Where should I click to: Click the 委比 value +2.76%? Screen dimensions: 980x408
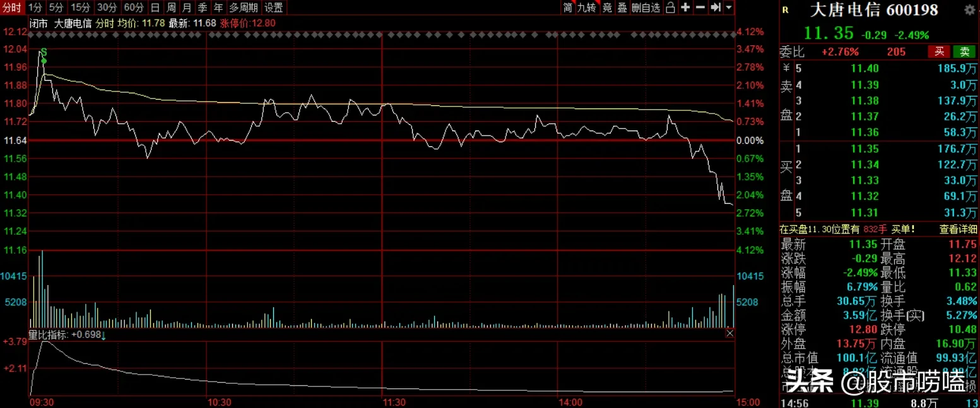[841, 52]
